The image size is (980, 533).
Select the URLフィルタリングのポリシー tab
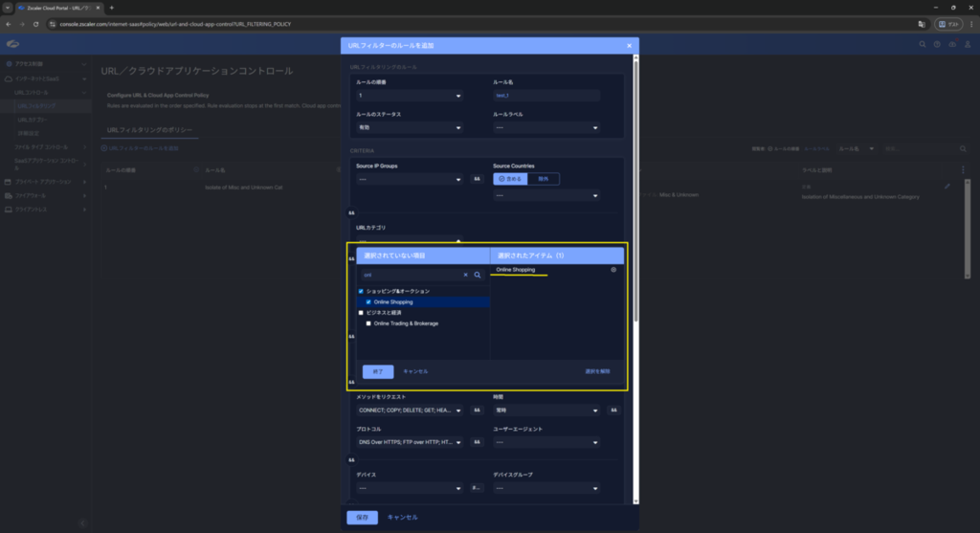click(x=149, y=130)
